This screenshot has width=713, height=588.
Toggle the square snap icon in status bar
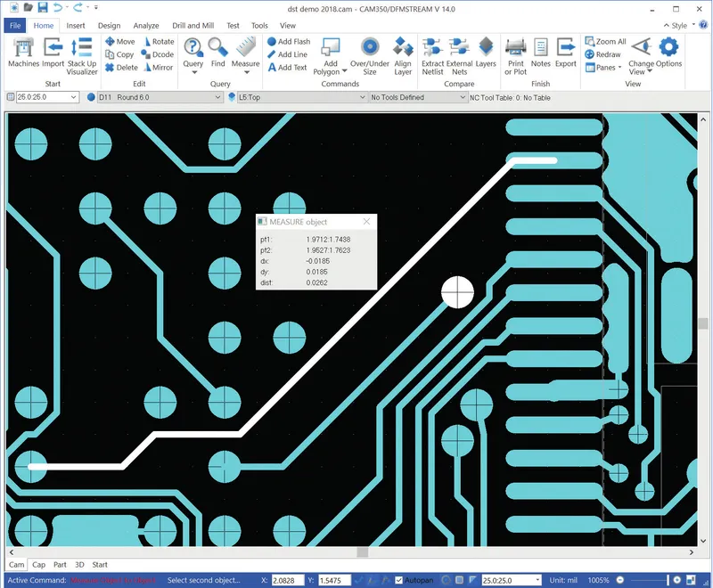[x=459, y=580]
